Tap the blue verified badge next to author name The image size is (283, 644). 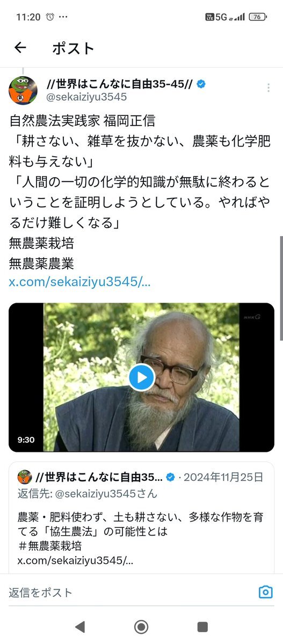pos(201,84)
